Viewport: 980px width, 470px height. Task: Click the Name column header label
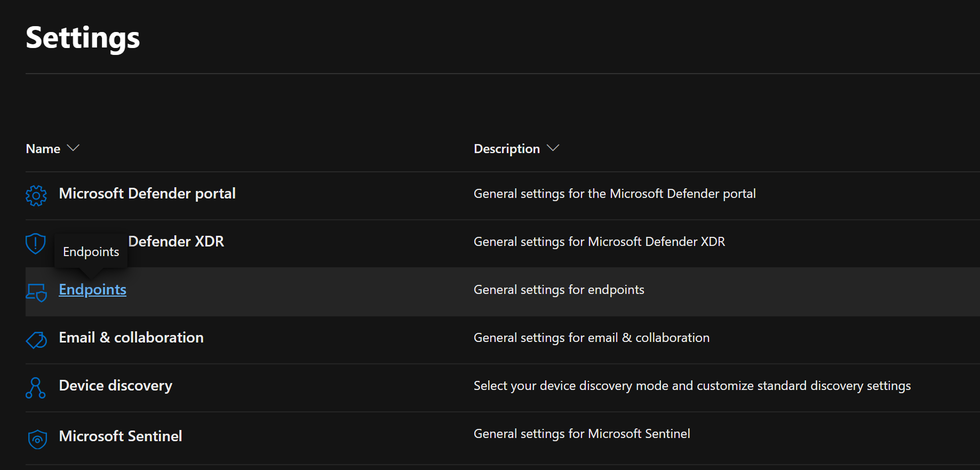point(43,149)
